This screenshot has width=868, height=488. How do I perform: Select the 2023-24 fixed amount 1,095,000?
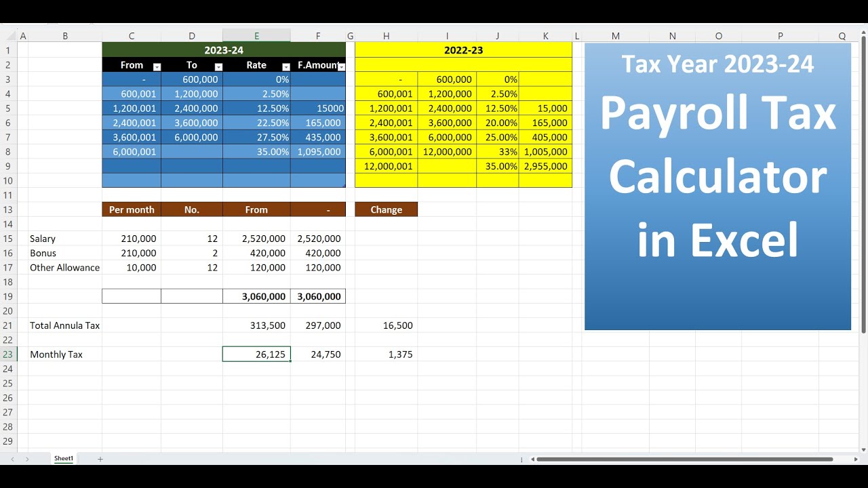tap(318, 152)
